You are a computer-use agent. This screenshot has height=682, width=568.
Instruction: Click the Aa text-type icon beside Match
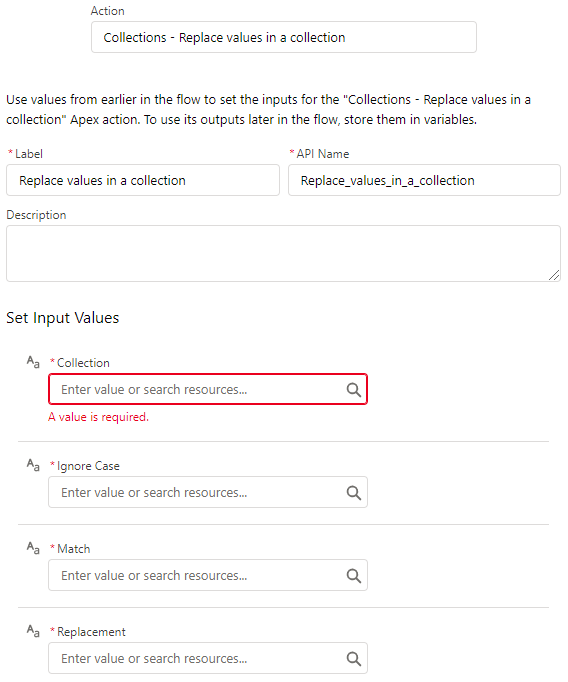click(x=33, y=548)
